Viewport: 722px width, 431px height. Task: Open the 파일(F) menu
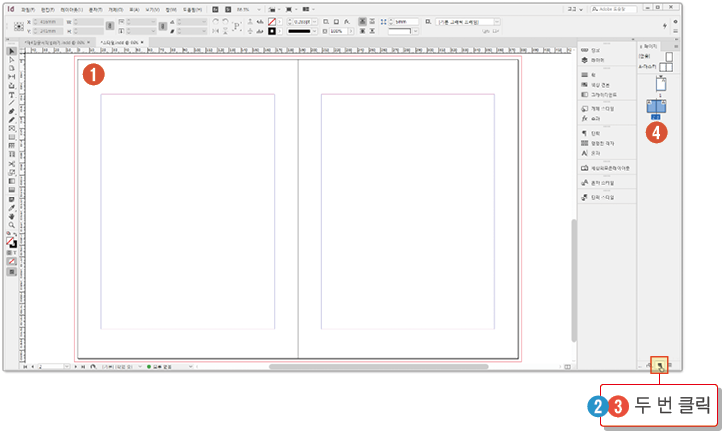coord(28,10)
